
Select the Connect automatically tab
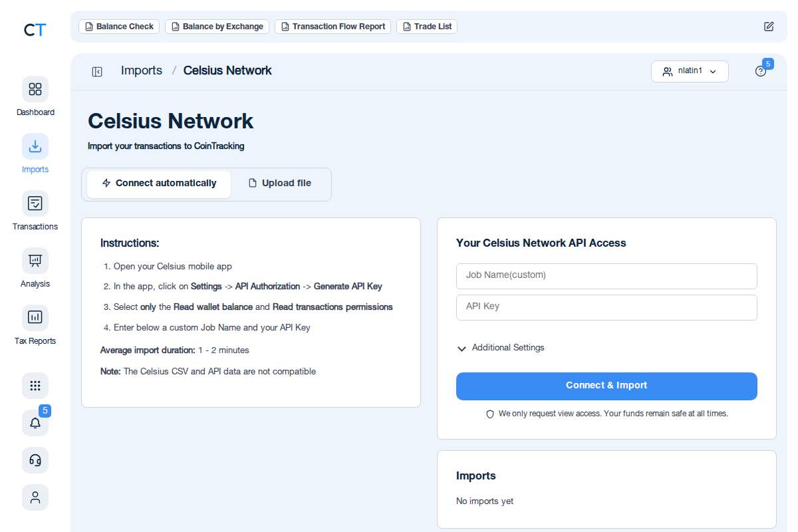coord(159,184)
